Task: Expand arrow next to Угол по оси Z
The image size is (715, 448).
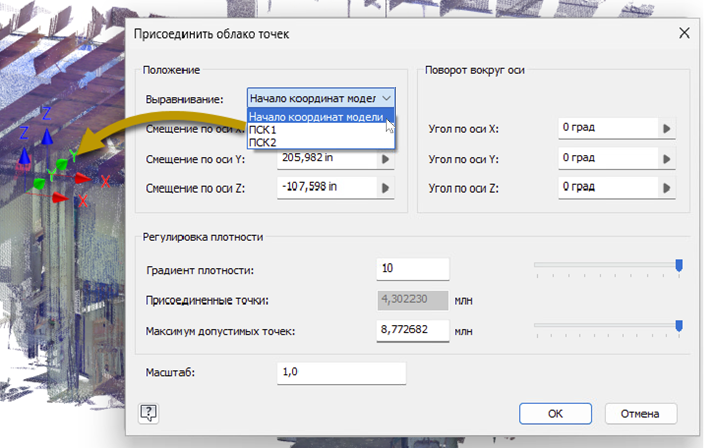Action: [x=667, y=188]
